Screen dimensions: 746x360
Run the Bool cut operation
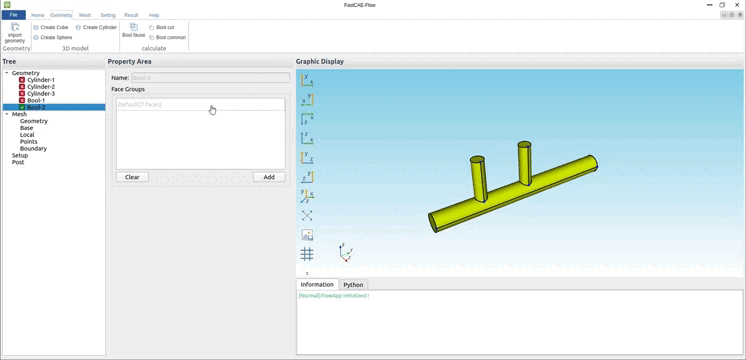click(x=161, y=28)
